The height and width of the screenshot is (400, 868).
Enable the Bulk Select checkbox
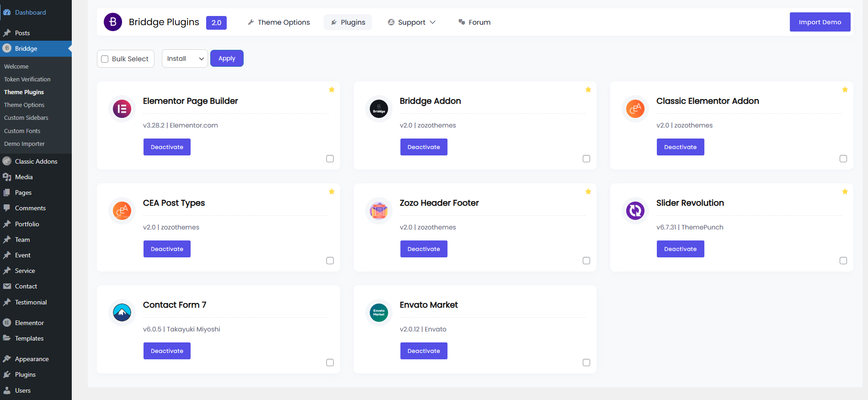click(x=105, y=59)
